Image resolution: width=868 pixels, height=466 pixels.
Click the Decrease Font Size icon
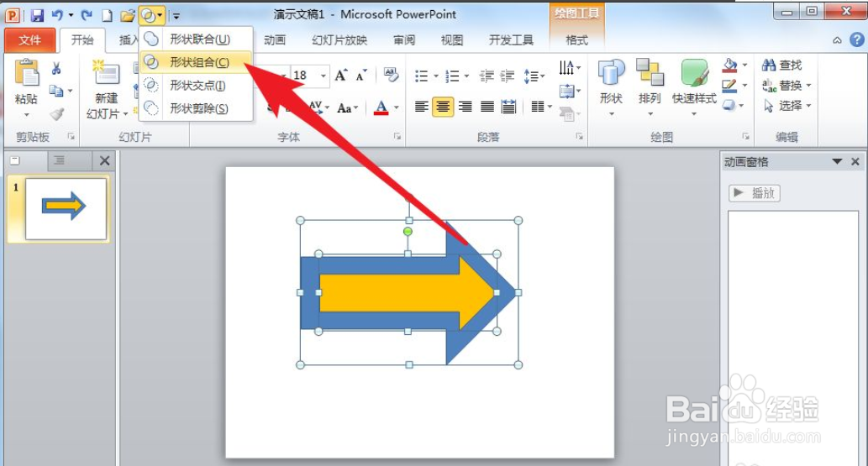pyautogui.click(x=361, y=76)
